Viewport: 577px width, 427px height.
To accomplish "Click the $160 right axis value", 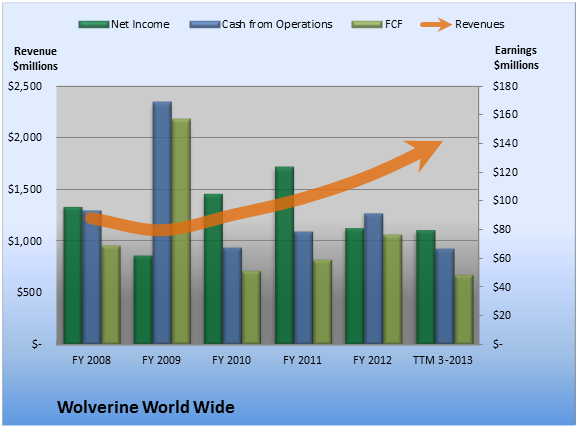I will click(x=505, y=114).
